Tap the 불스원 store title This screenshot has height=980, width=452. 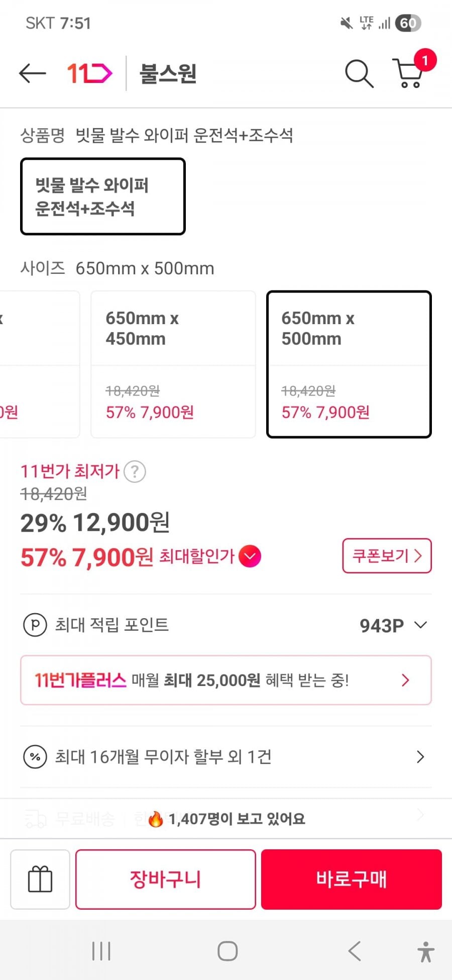click(x=168, y=73)
